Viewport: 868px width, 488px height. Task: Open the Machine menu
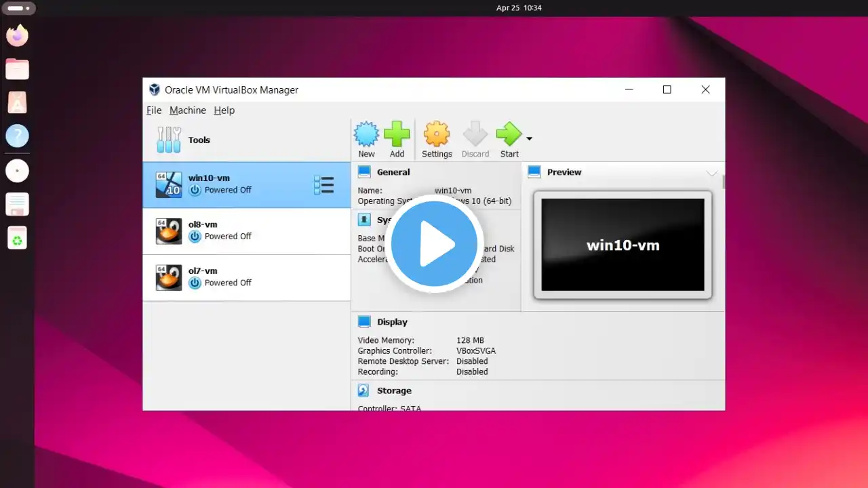(188, 110)
